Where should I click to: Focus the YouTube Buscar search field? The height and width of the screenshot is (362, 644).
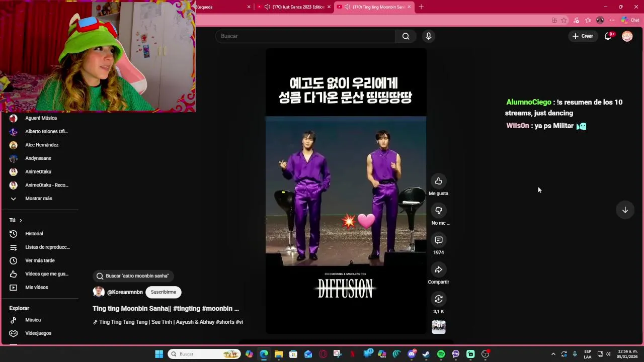[305, 36]
